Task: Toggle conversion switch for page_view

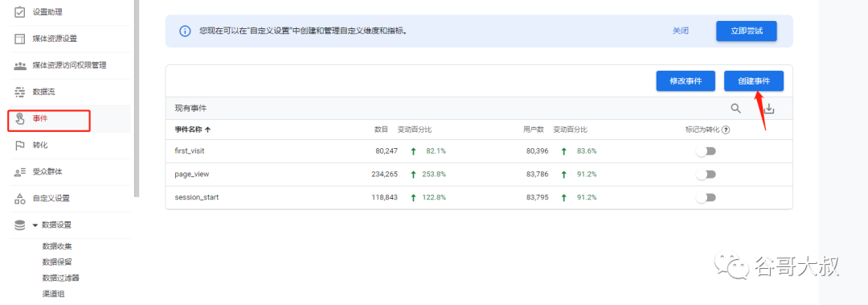Action: point(706,174)
